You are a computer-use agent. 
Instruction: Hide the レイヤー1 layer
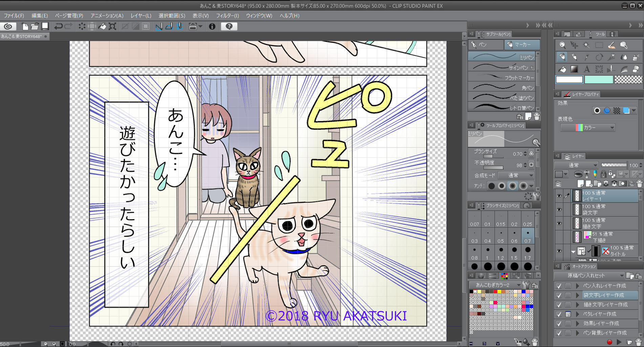click(x=559, y=196)
